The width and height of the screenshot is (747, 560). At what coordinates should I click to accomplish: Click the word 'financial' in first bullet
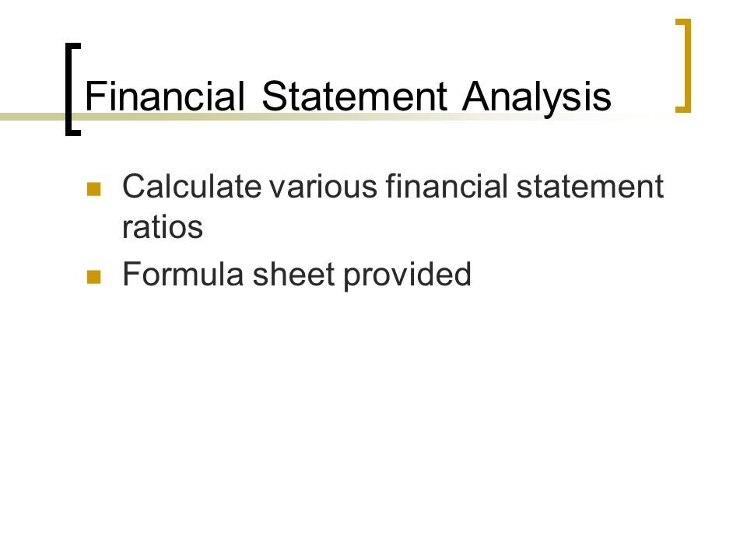pos(447,186)
